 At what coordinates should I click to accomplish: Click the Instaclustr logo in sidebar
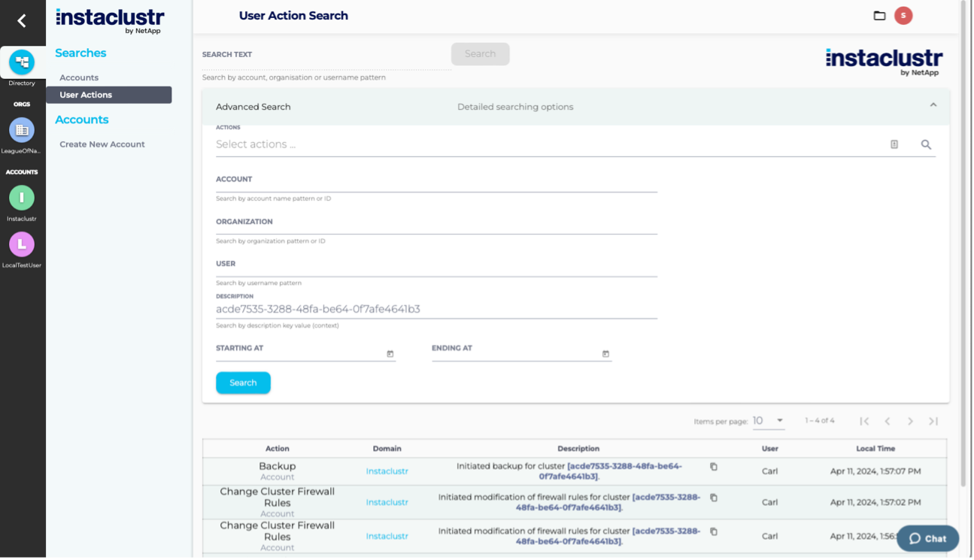(x=110, y=20)
